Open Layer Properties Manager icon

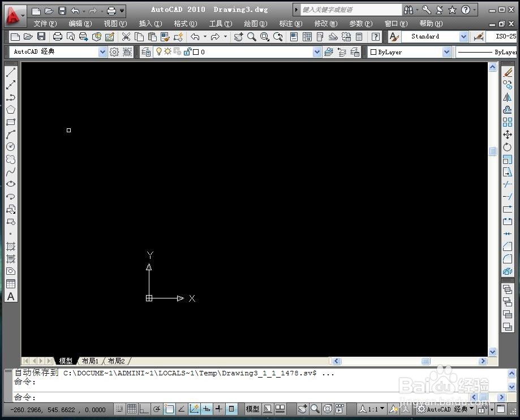[146, 52]
